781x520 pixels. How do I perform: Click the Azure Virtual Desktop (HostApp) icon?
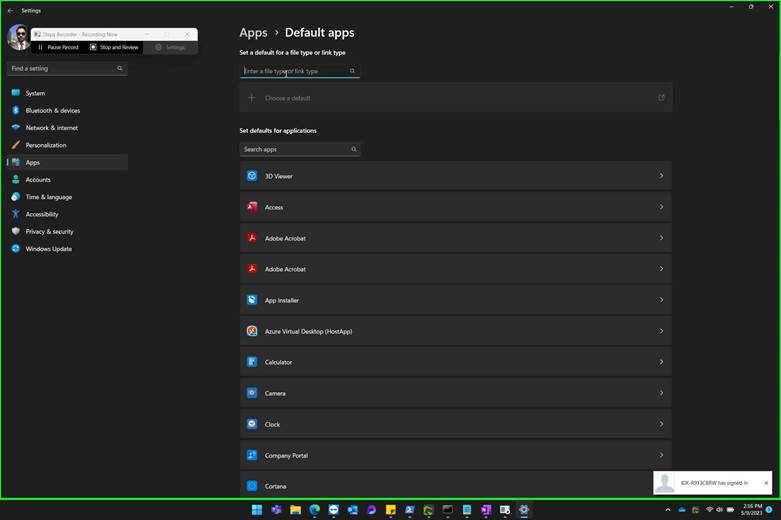(252, 331)
